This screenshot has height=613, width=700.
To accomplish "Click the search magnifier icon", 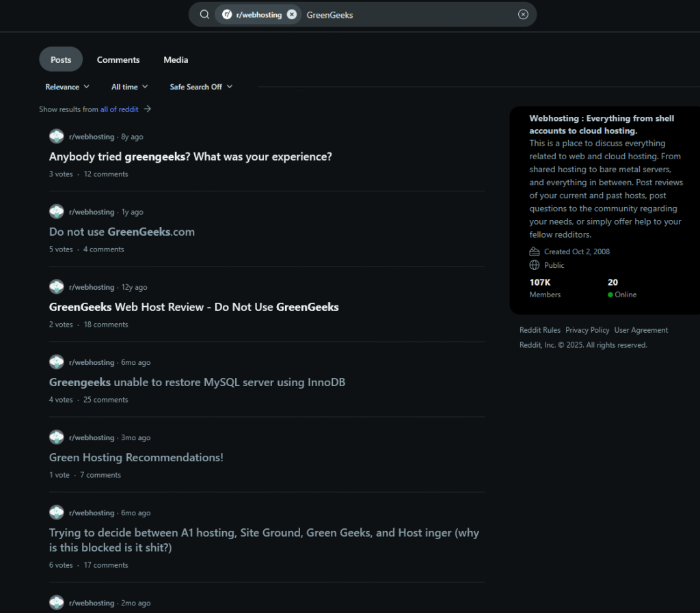I will pos(204,14).
